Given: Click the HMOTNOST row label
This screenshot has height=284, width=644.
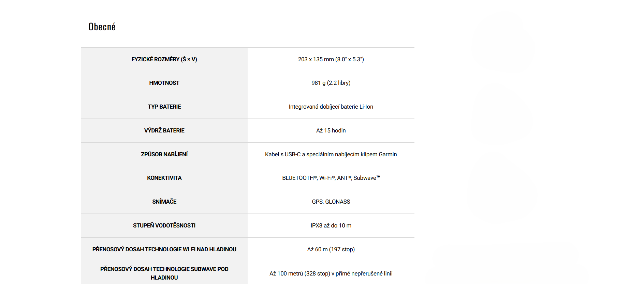Looking at the screenshot, I should coord(164,83).
